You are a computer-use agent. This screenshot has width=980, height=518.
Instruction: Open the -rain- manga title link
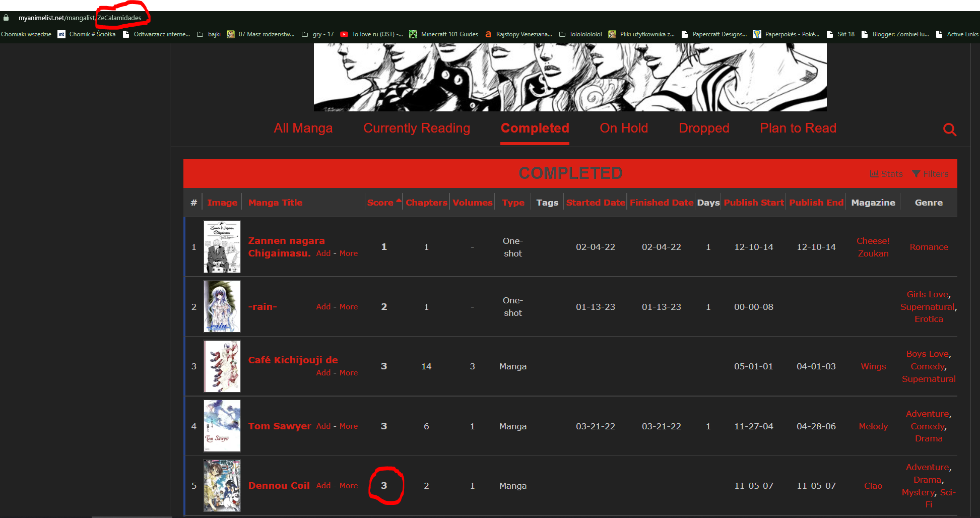tap(263, 307)
